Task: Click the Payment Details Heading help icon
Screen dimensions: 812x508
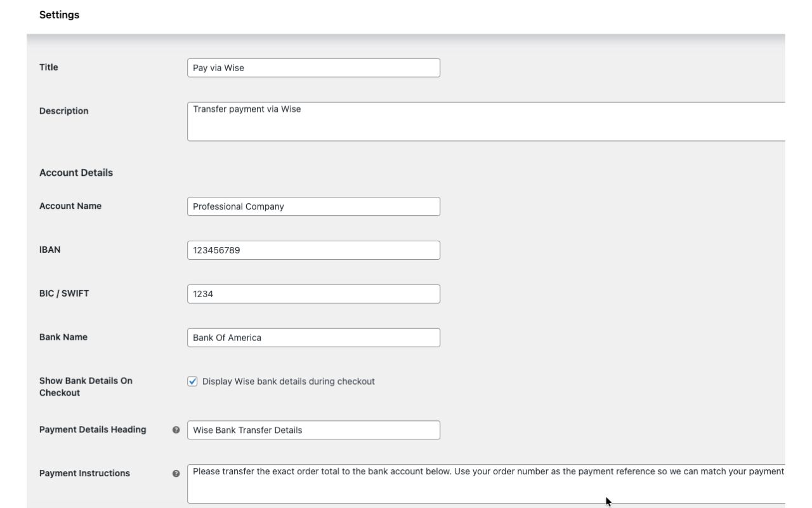Action: point(176,430)
